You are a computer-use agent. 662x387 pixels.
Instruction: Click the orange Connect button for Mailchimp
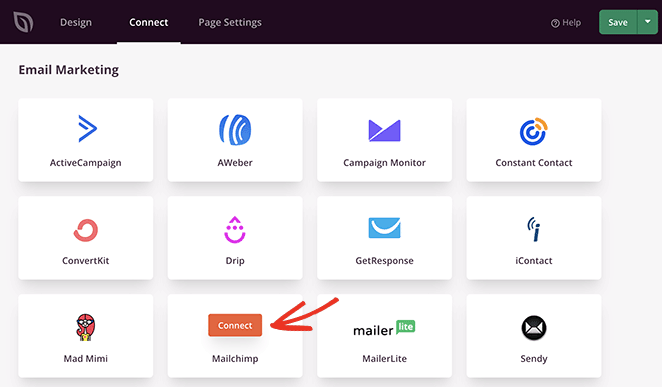tap(235, 325)
